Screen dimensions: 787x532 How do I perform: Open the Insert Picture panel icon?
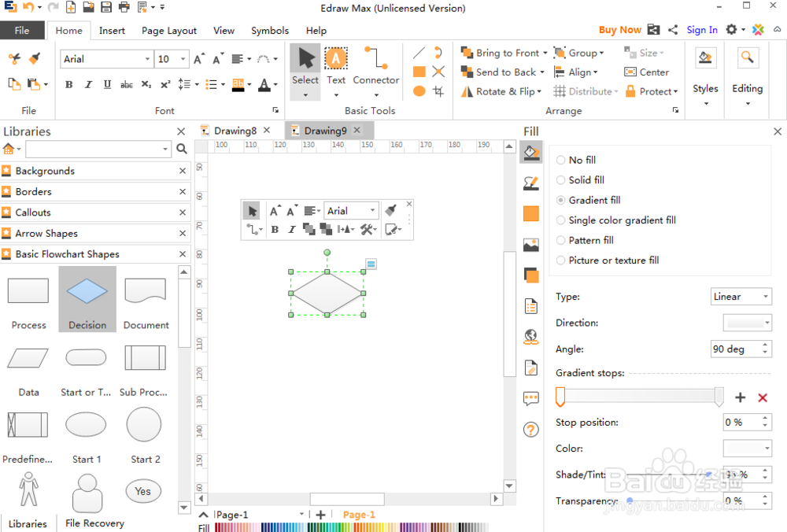click(531, 245)
